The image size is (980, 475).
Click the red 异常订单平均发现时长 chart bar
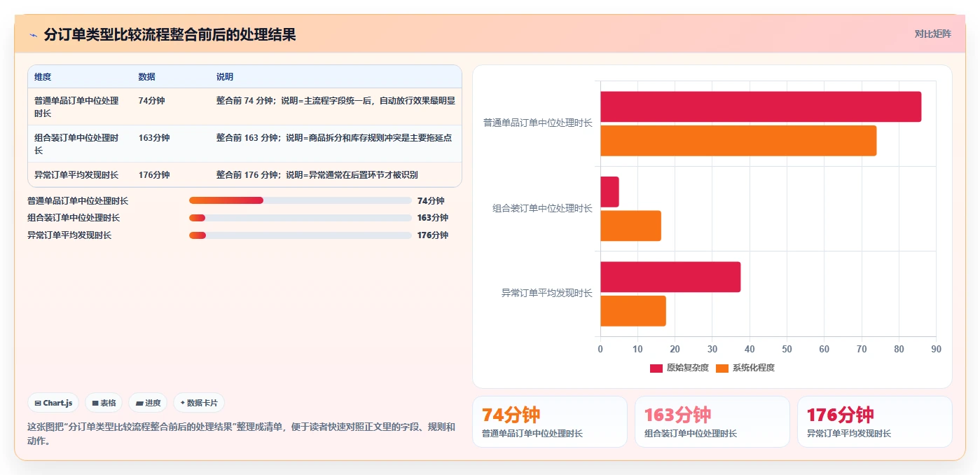[x=670, y=277]
